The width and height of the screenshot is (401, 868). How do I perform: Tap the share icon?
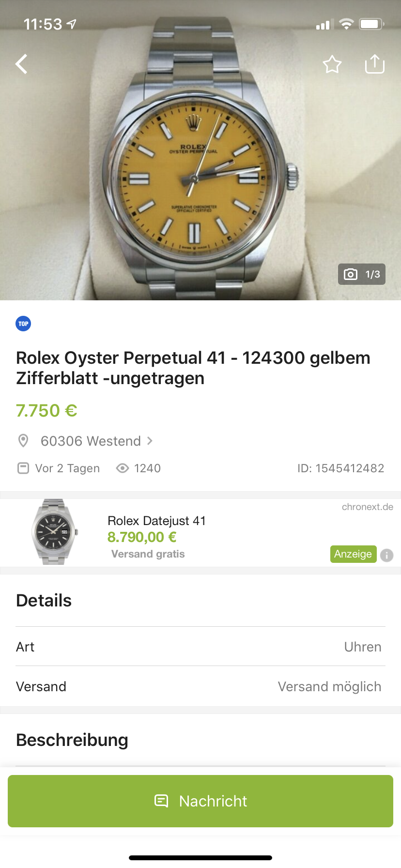coord(374,63)
